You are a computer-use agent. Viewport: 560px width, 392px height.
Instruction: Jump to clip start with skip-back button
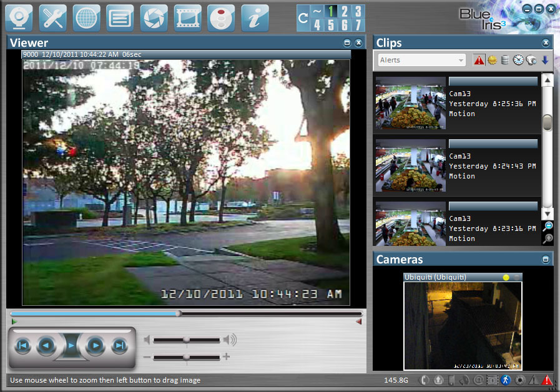22,345
